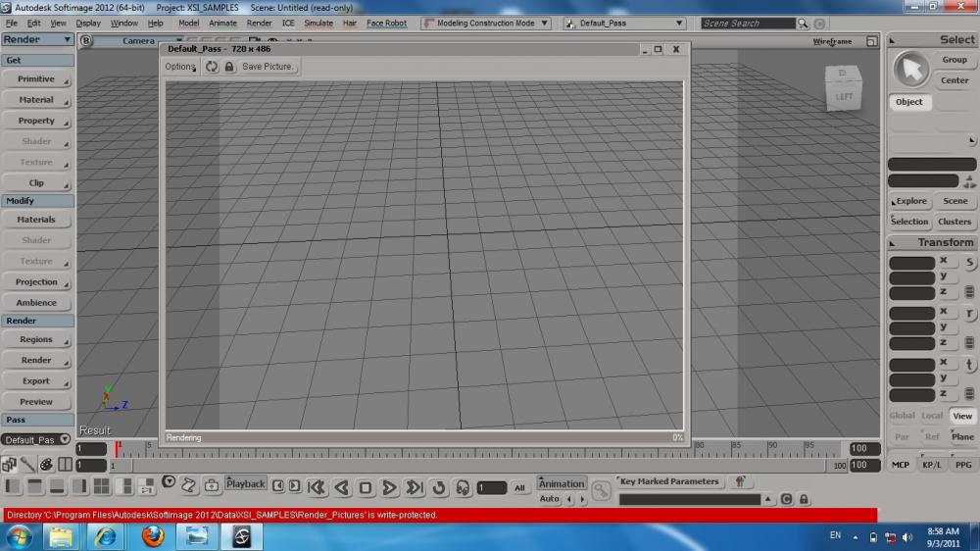Screen dimensions: 980x551
Task: Switch to View transform mode
Action: pos(962,416)
